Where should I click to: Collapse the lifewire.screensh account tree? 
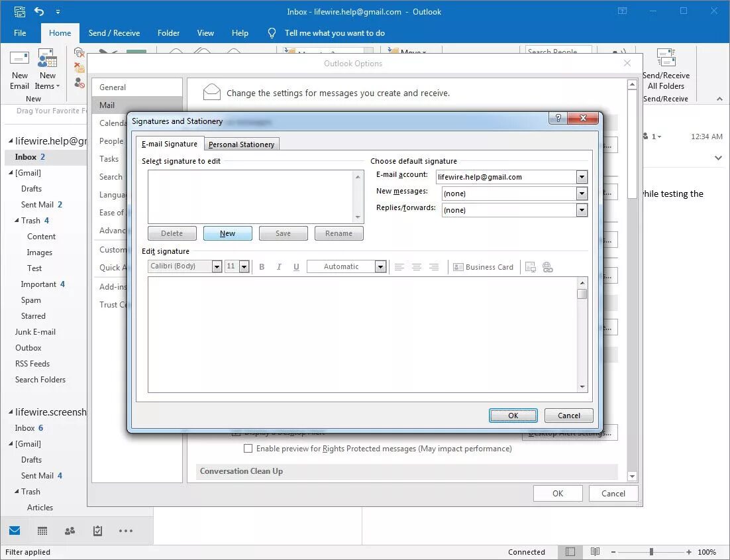tap(11, 412)
